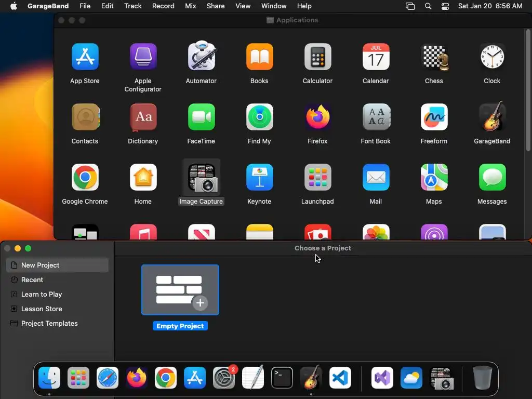
Task: Open the Record menu
Action: coord(163,6)
